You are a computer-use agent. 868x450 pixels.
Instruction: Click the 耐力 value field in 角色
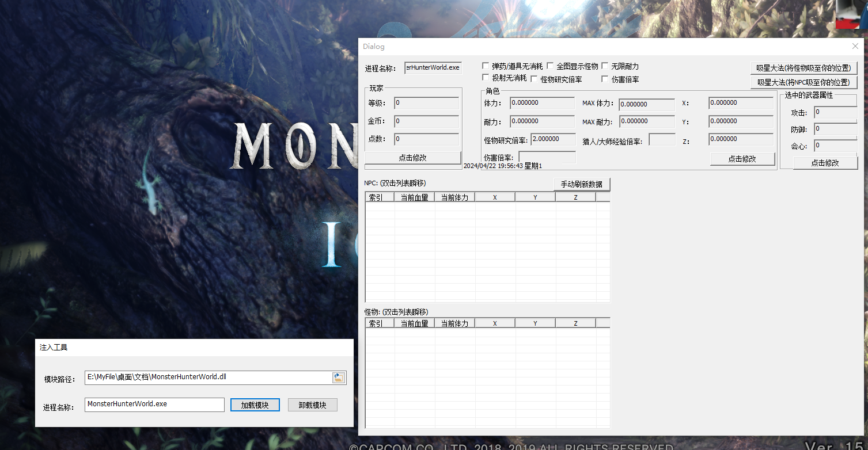[543, 121]
